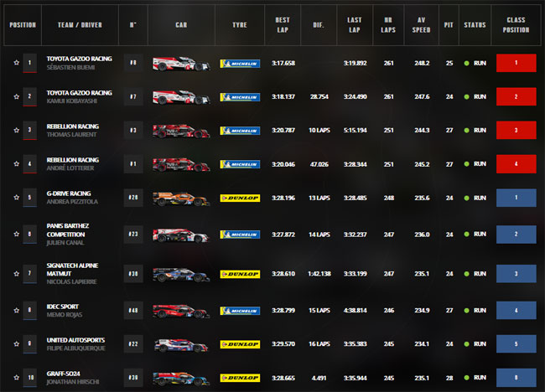Open G-Drive Racing Andrea Pizzitola team entry
Screen dimensions: 545x392
coord(72,198)
